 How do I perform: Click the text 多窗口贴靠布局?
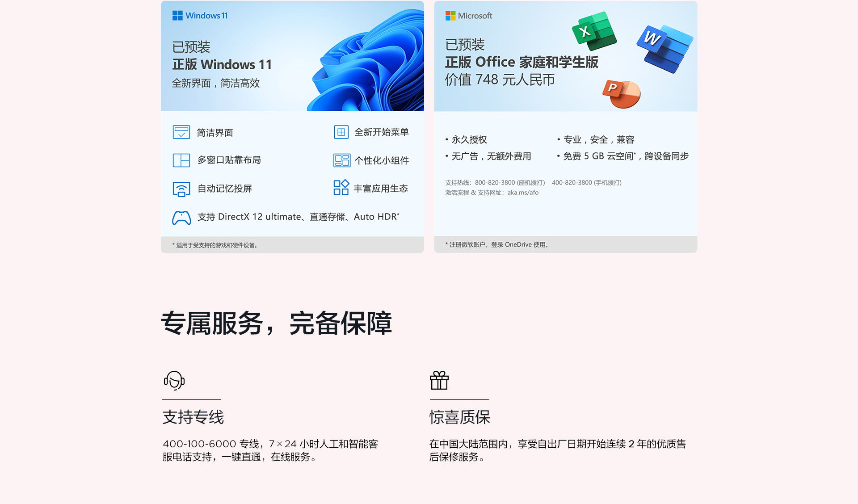pos(229,160)
